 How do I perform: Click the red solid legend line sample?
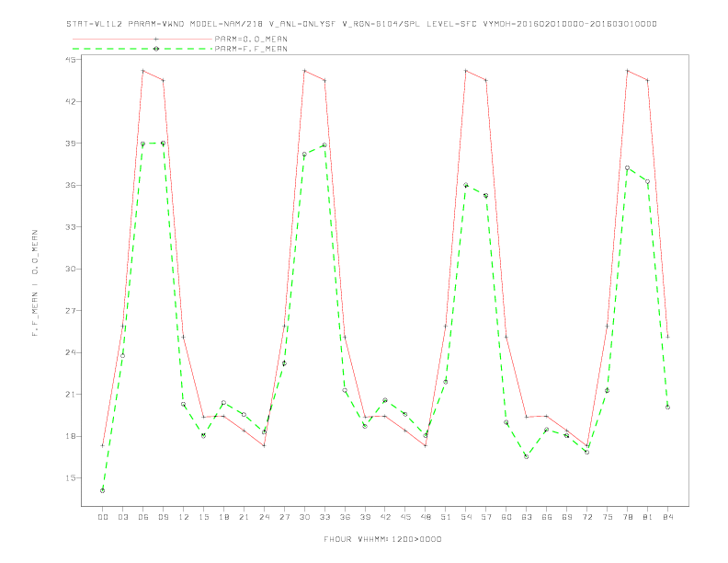click(142, 39)
